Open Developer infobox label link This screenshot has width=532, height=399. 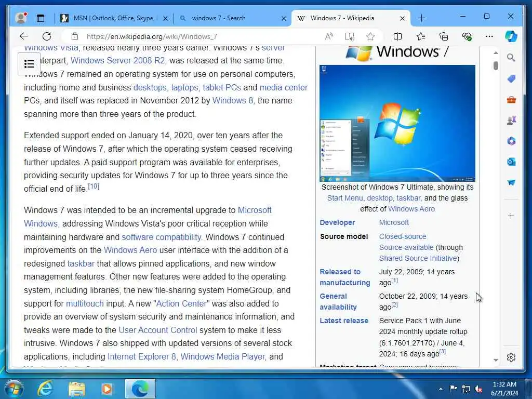[337, 222]
